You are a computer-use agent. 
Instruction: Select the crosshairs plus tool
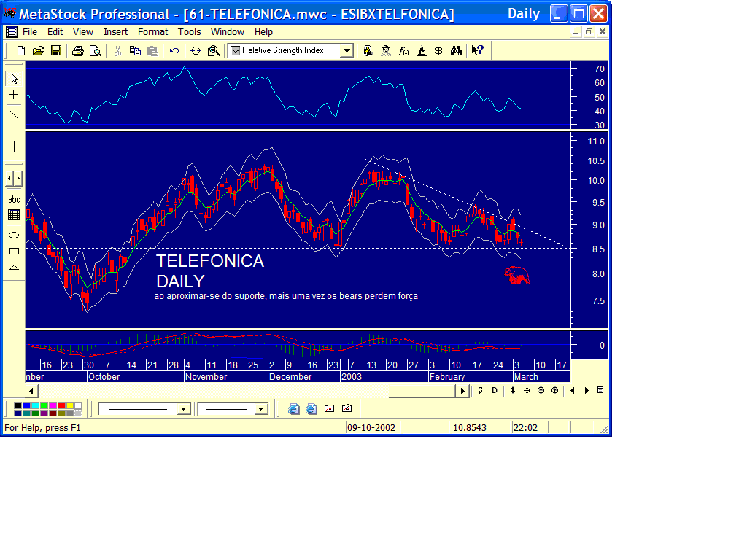(14, 95)
